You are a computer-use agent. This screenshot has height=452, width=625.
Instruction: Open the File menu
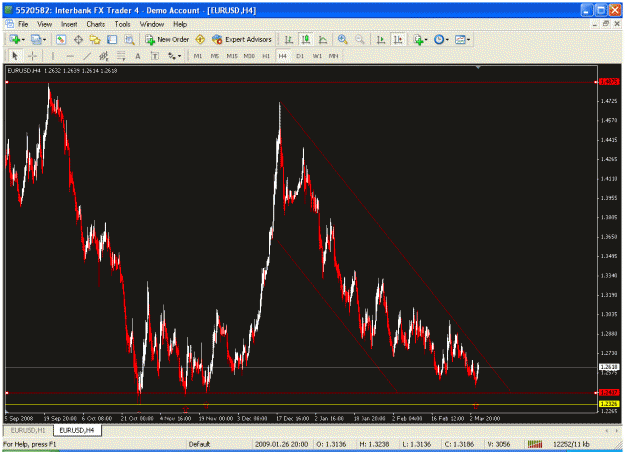[x=23, y=24]
